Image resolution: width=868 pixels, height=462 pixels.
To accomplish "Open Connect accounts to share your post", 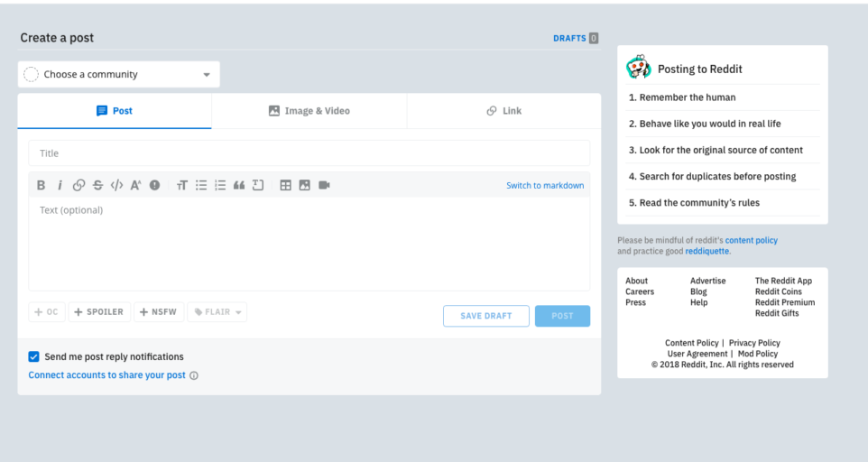I will [106, 375].
